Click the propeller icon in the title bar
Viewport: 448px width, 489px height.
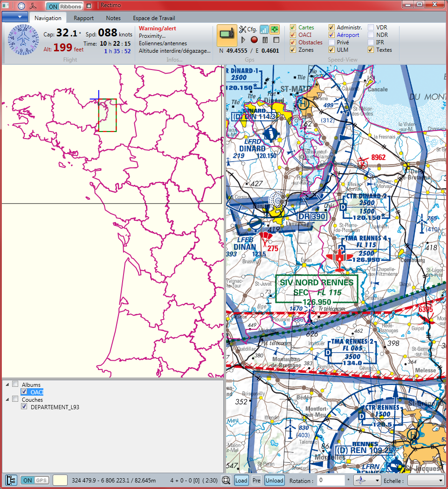coord(33,6)
